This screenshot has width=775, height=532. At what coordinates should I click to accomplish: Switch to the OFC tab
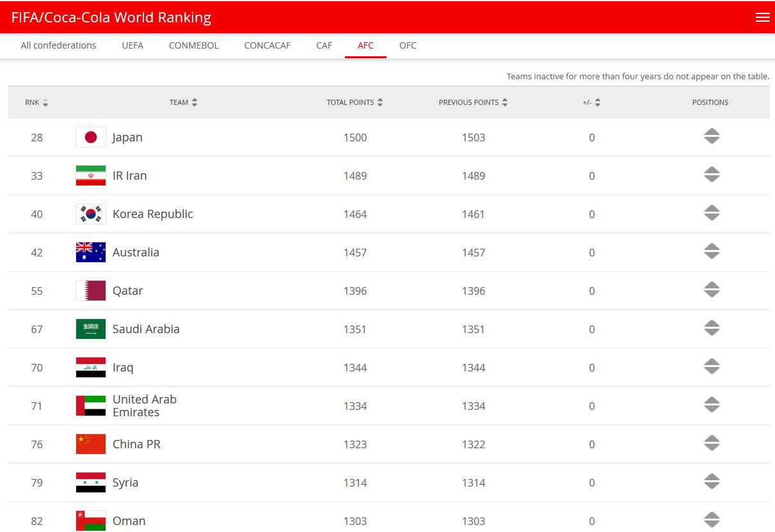coord(408,45)
